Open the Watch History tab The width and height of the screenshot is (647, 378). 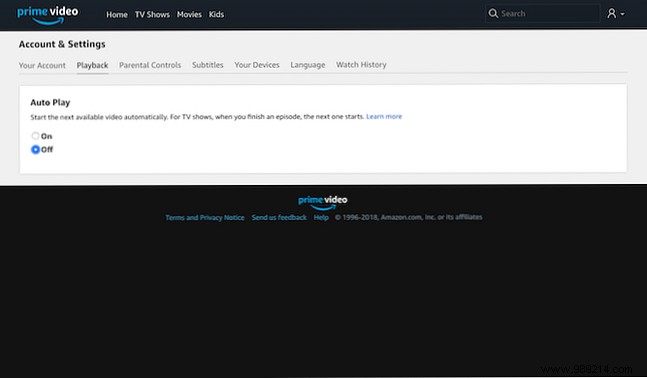click(x=361, y=64)
